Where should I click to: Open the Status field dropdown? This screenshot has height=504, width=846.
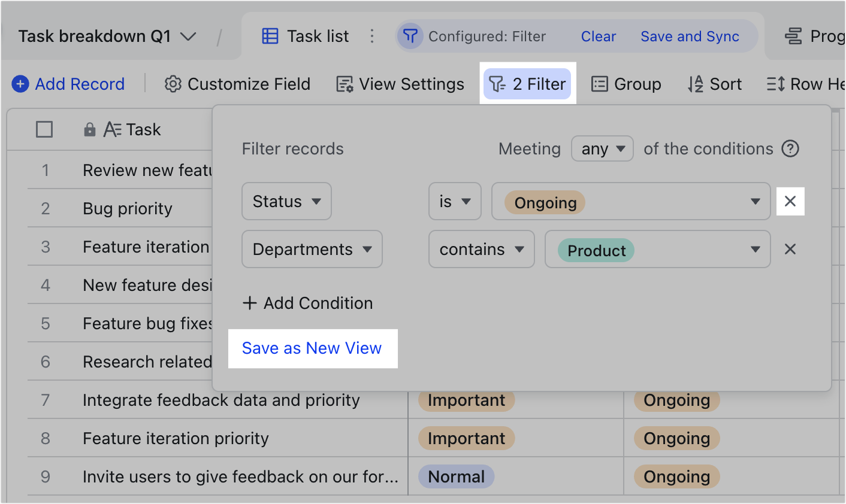point(286,201)
